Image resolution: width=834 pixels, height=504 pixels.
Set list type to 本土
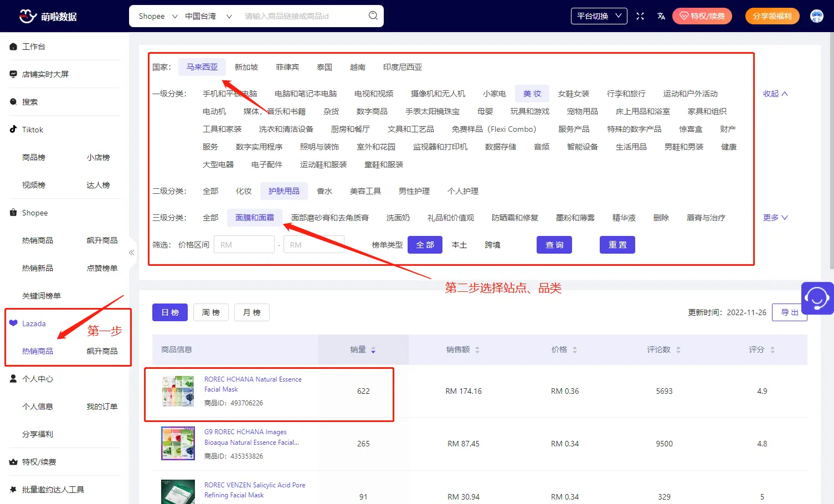pos(459,245)
